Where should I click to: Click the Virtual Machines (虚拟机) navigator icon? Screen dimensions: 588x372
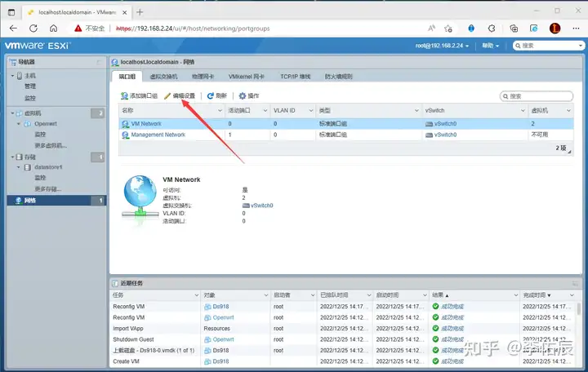(19, 113)
